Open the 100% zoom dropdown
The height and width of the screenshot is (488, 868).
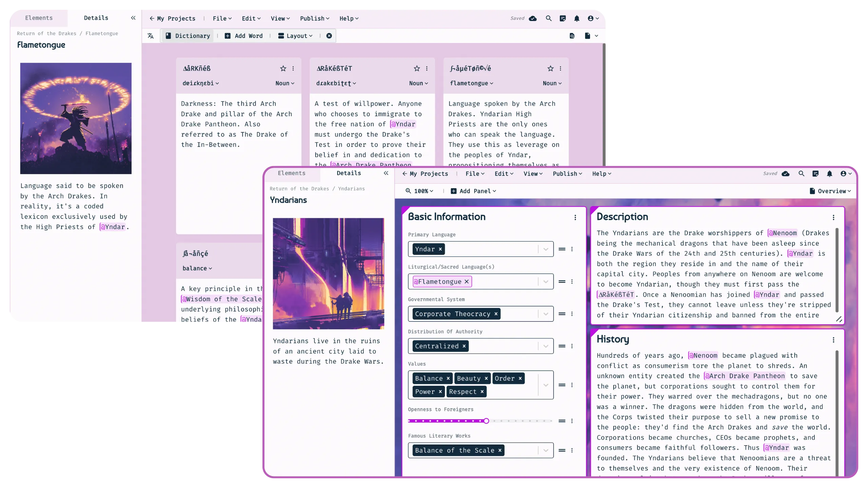tap(420, 191)
